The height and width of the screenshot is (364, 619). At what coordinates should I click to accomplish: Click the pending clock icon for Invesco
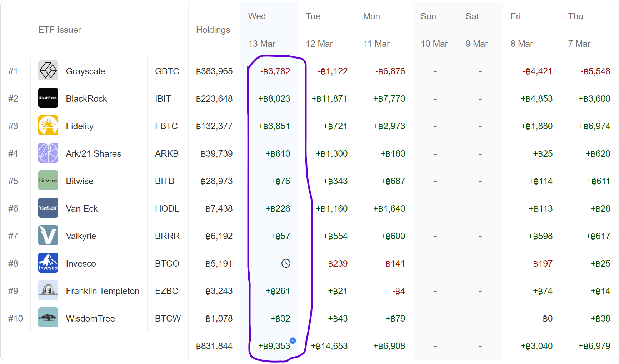286,263
